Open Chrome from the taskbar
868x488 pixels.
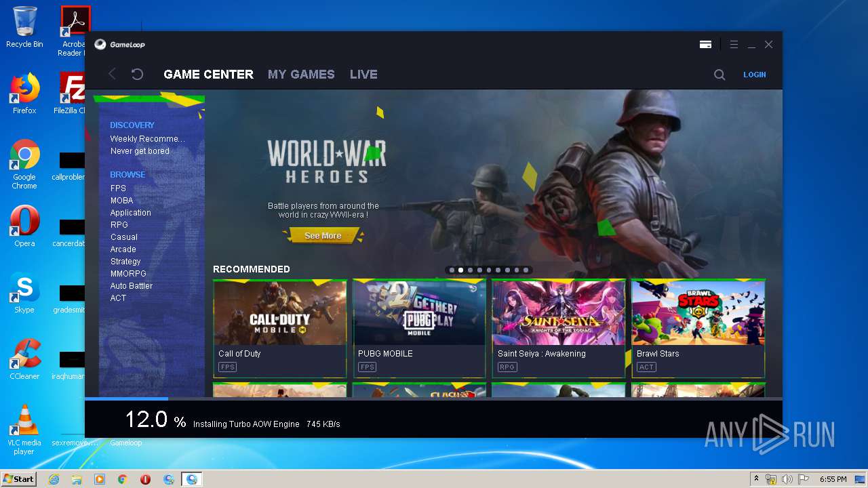123,479
